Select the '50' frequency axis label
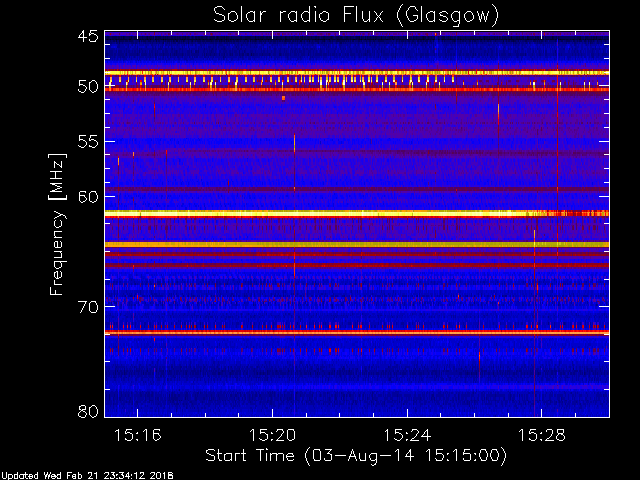This screenshot has width=640, height=480. click(x=88, y=87)
